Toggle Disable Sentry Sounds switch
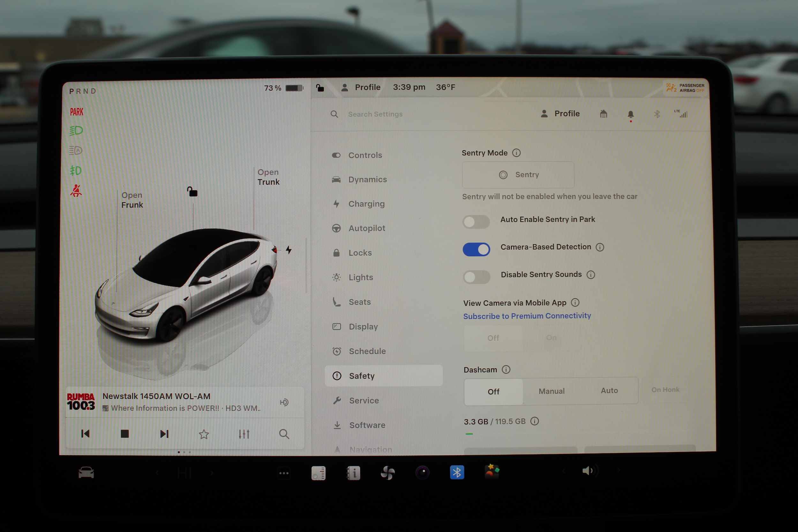 click(x=476, y=277)
